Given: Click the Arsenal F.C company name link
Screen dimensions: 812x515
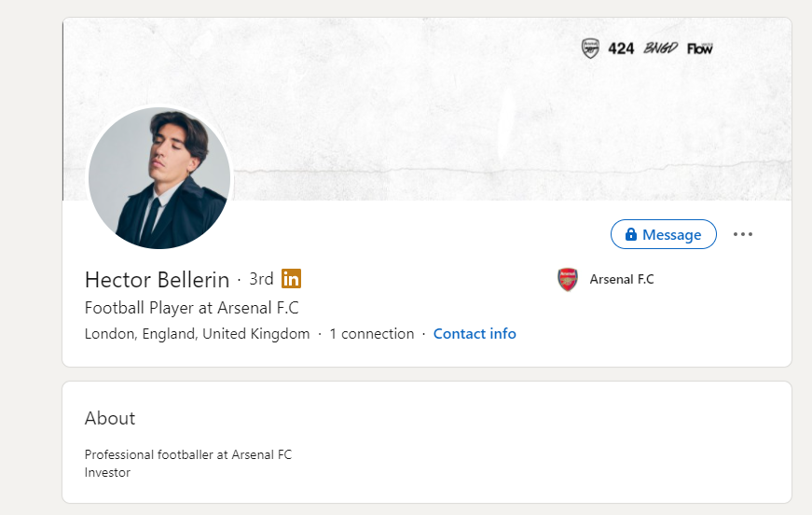Looking at the screenshot, I should tap(622, 279).
